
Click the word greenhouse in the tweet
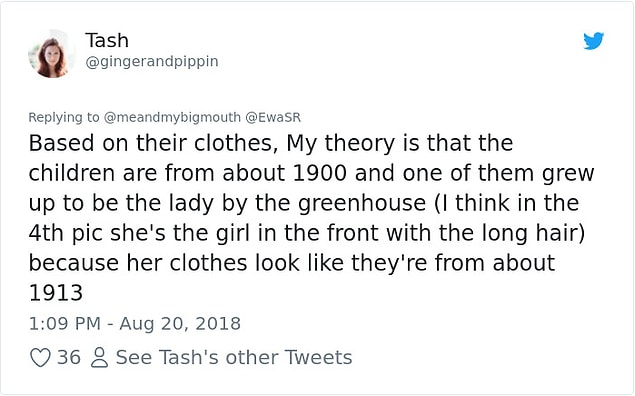click(x=362, y=204)
